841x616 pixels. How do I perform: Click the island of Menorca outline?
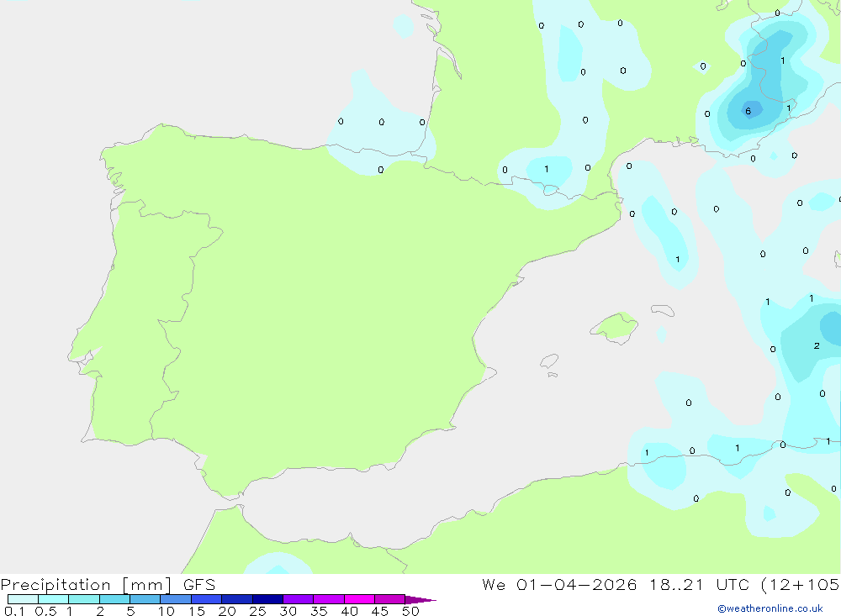(663, 310)
